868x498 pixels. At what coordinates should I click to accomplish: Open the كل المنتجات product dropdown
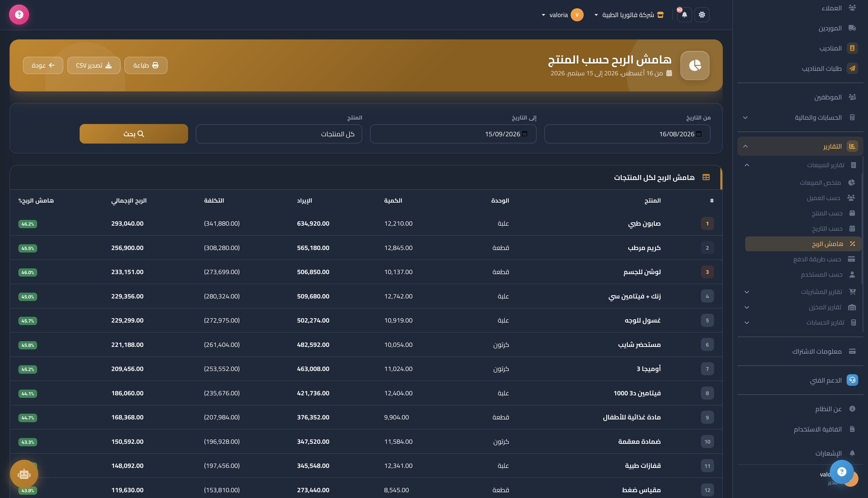tap(279, 134)
